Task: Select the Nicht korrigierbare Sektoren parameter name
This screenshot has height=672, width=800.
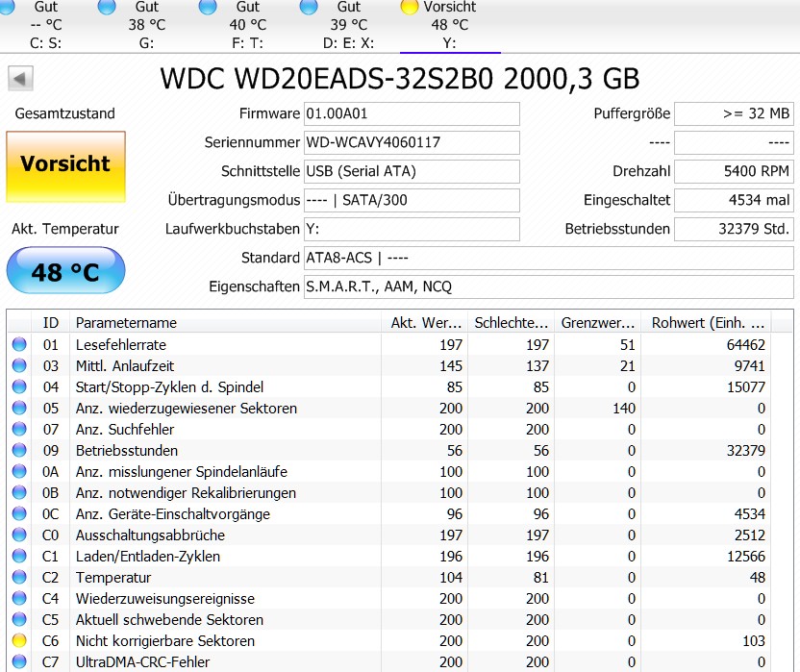Action: [165, 641]
